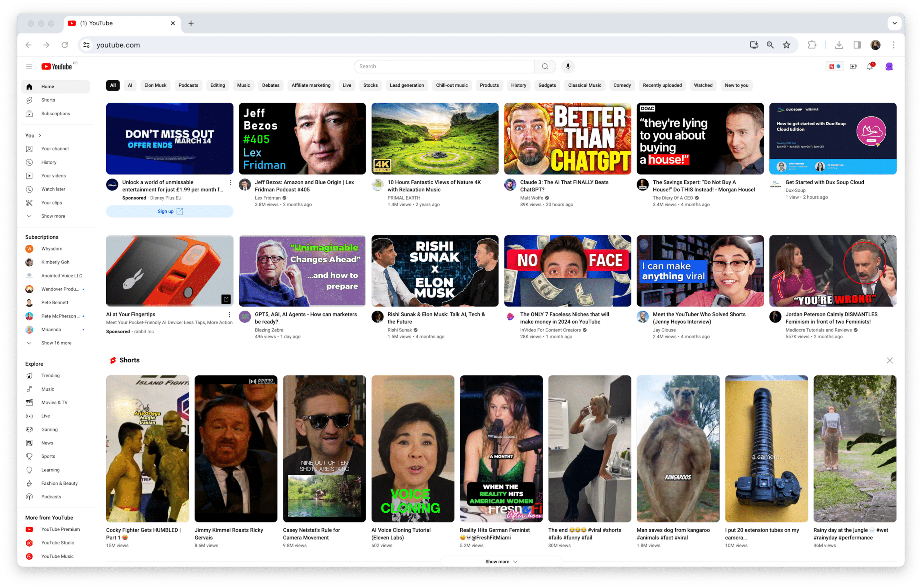
Task: Open AI Voice Cloning Tutorial short
Action: point(413,449)
